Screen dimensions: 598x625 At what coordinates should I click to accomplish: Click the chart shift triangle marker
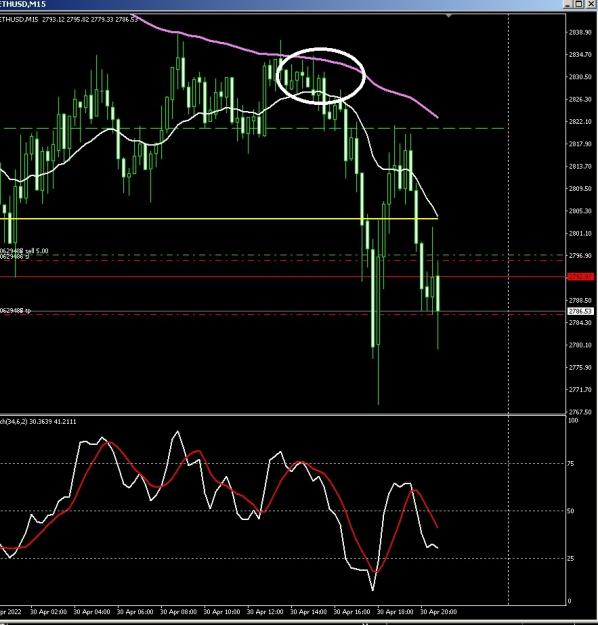point(449,16)
